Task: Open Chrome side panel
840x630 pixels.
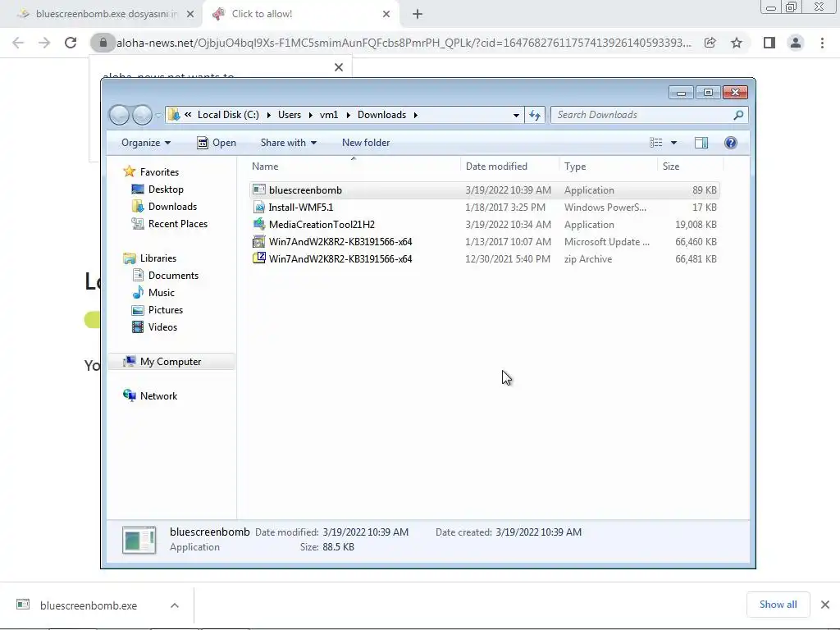Action: click(x=769, y=43)
